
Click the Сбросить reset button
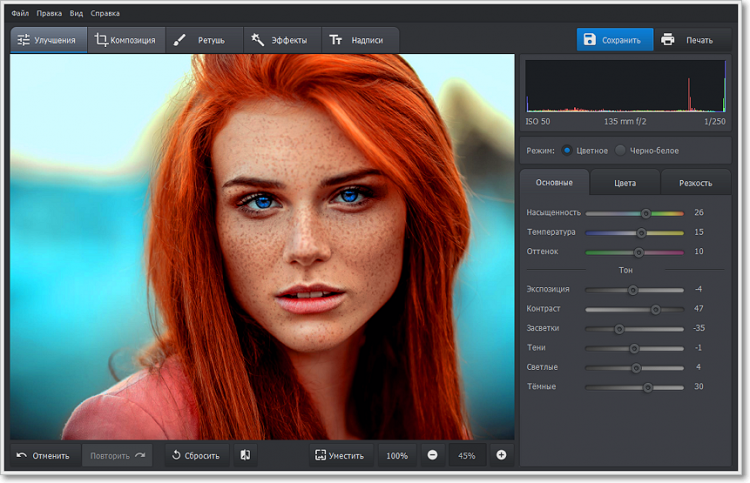(195, 455)
